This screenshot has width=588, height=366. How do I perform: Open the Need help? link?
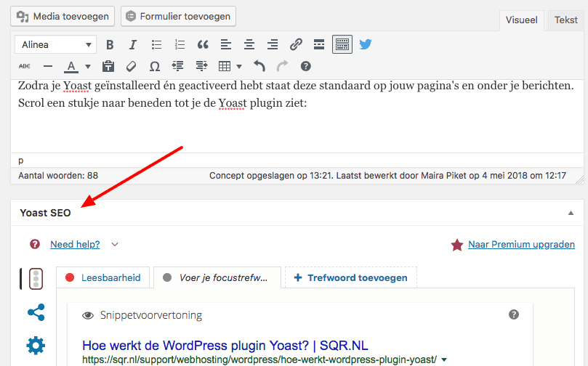coord(75,244)
